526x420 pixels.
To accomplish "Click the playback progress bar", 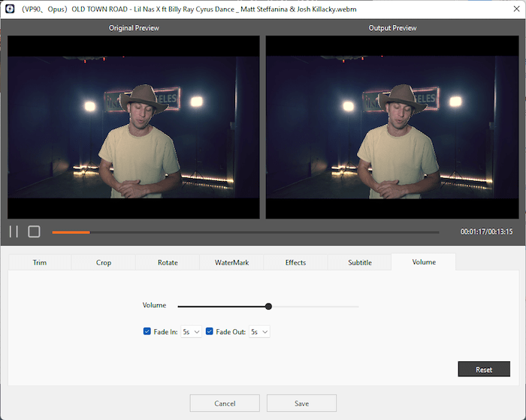I will pyautogui.click(x=245, y=232).
